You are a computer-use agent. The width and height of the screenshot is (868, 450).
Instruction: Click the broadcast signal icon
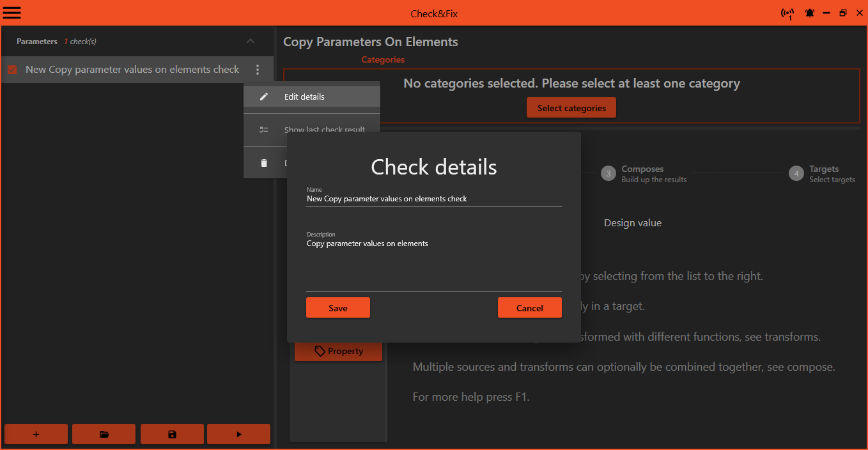pos(787,13)
